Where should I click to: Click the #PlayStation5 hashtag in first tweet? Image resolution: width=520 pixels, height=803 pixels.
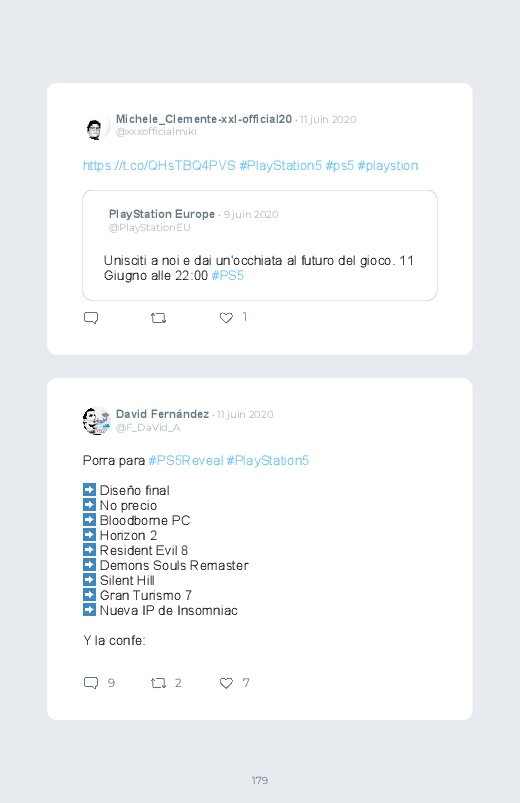click(281, 165)
